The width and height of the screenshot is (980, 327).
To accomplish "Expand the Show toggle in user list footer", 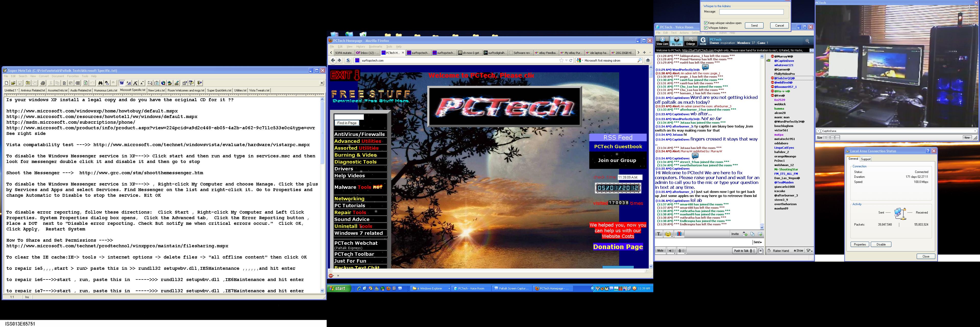I will pos(799,250).
